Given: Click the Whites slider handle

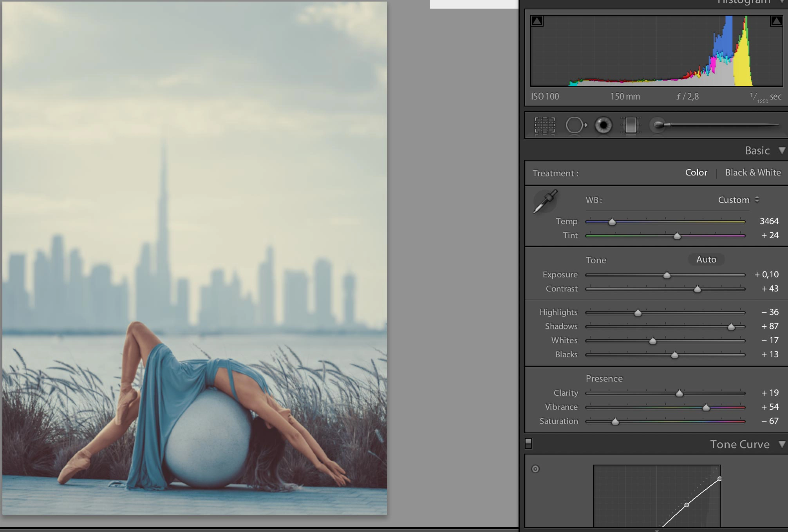Looking at the screenshot, I should tap(653, 341).
